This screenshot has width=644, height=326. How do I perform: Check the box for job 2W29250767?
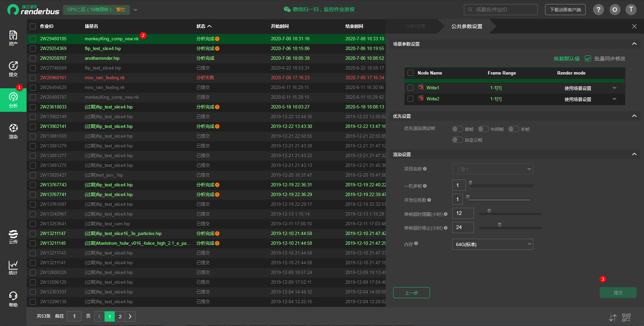coord(33,58)
